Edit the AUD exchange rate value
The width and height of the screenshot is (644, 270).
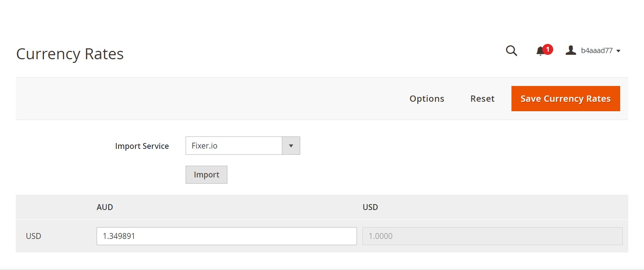[226, 236]
